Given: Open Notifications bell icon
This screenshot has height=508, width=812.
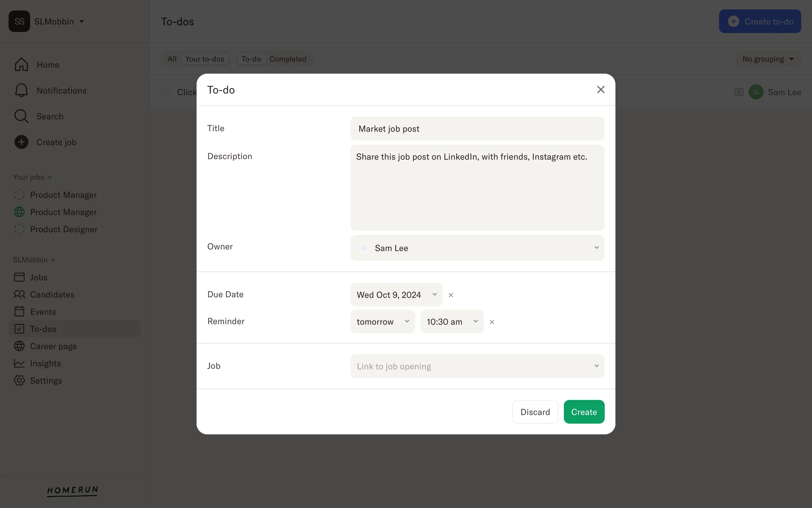Looking at the screenshot, I should (x=21, y=91).
